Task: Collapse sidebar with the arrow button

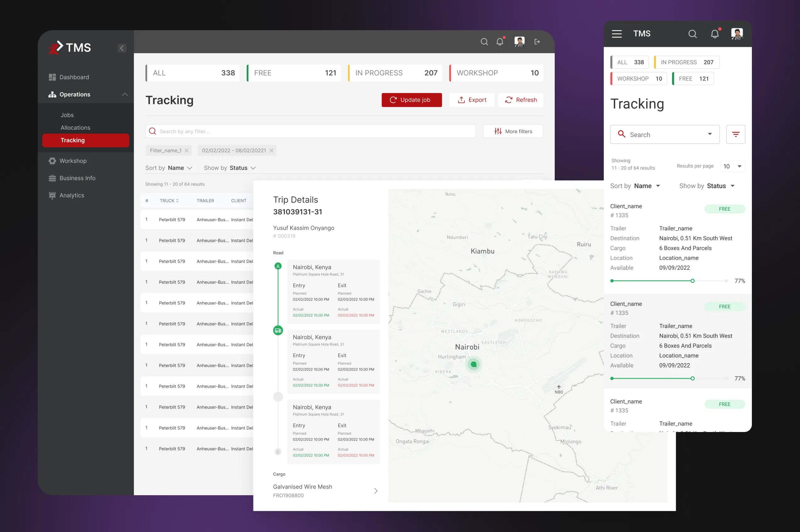Action: (x=122, y=48)
